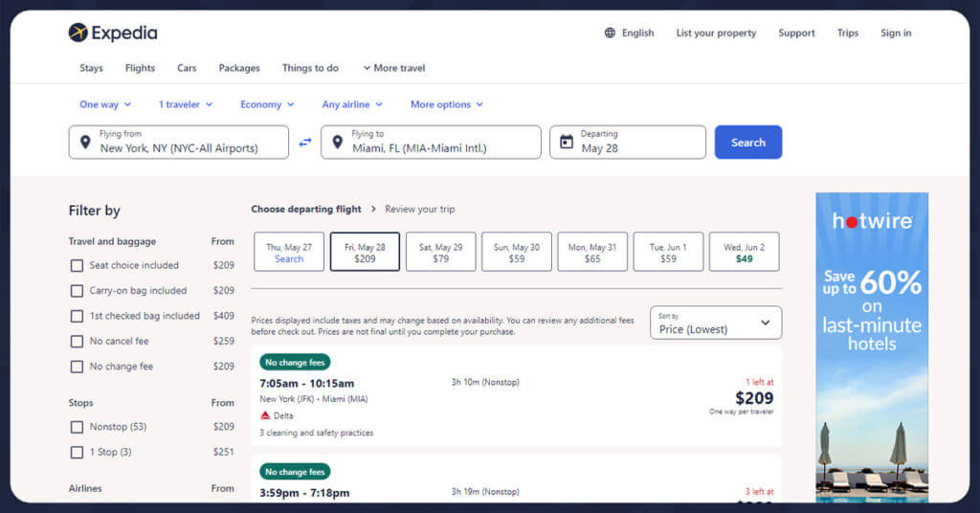
Task: Open the One way trip type dropdown
Action: (x=105, y=104)
